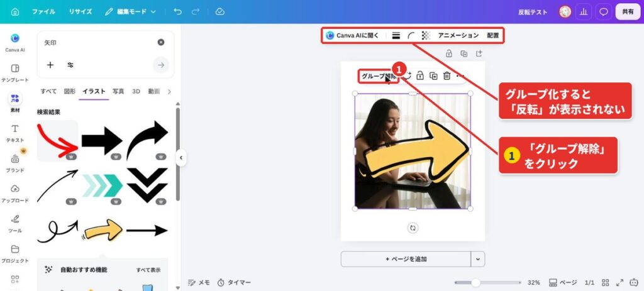Choose the looped scribble arrow

(x=57, y=231)
